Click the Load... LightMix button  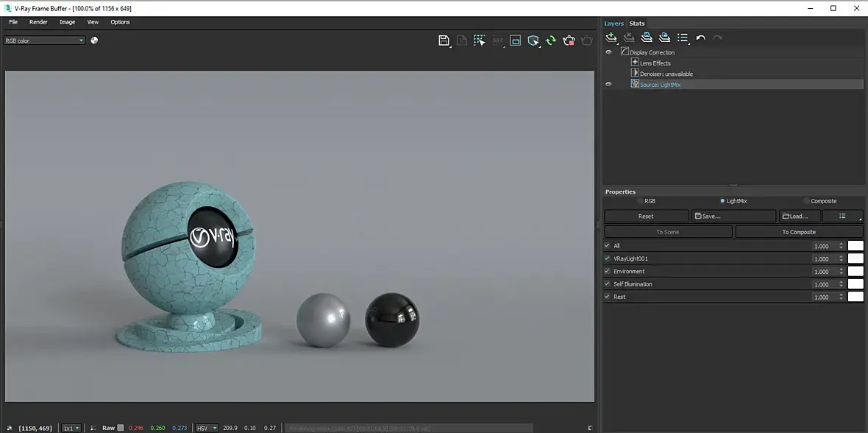(x=800, y=216)
